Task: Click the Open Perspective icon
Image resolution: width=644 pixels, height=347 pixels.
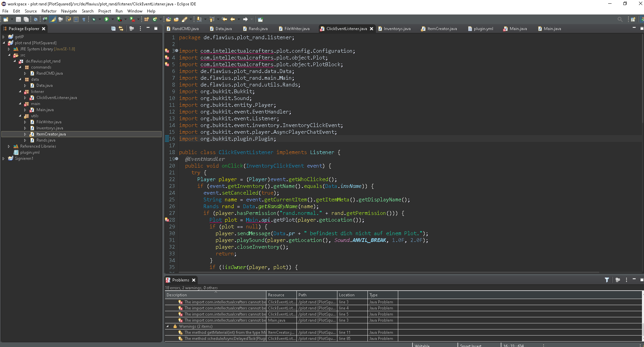Action: (x=633, y=19)
